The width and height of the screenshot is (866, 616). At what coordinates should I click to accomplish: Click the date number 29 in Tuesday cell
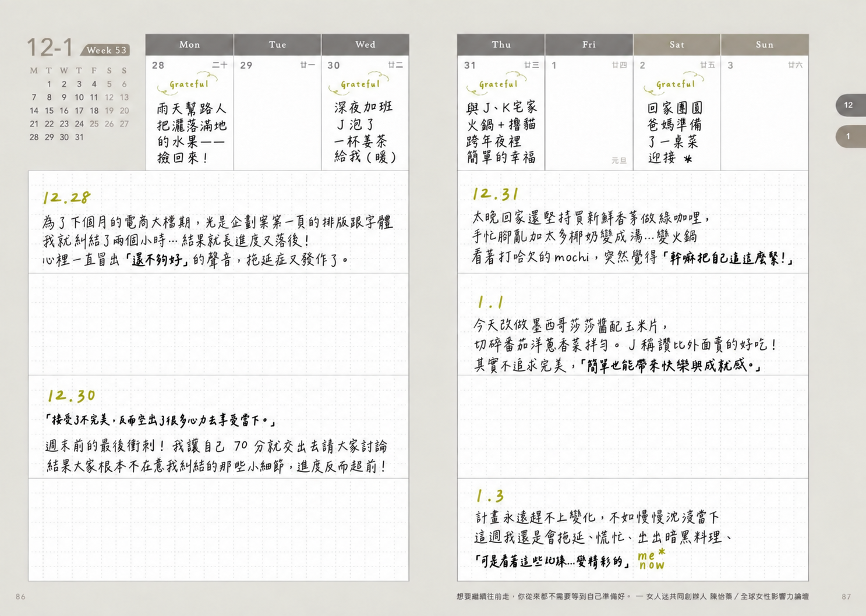coord(246,65)
